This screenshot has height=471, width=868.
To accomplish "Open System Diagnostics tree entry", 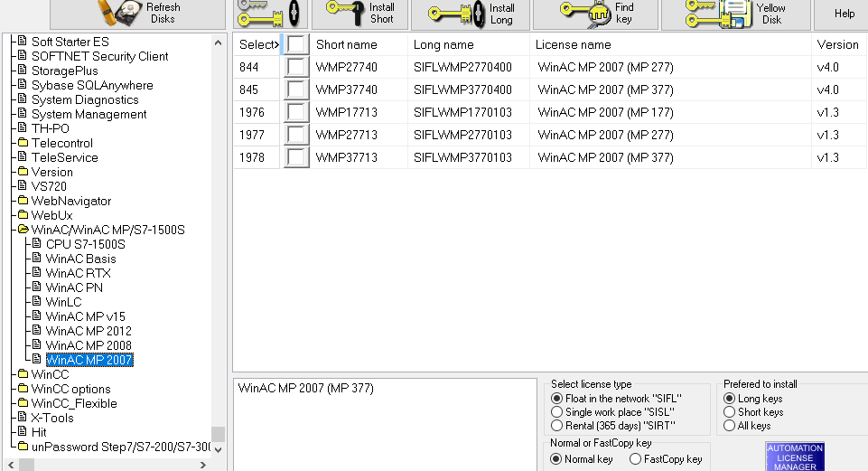I will tap(85, 99).
